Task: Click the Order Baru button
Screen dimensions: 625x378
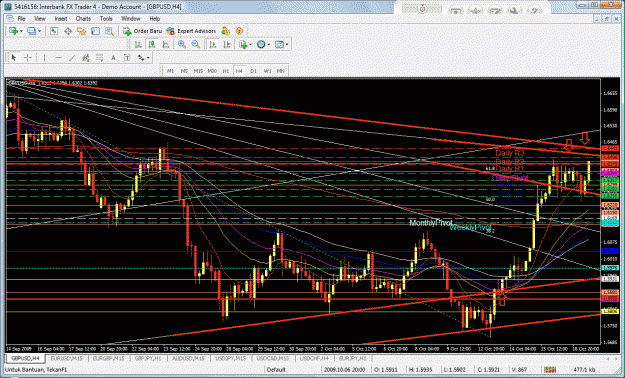Action: pyautogui.click(x=143, y=31)
